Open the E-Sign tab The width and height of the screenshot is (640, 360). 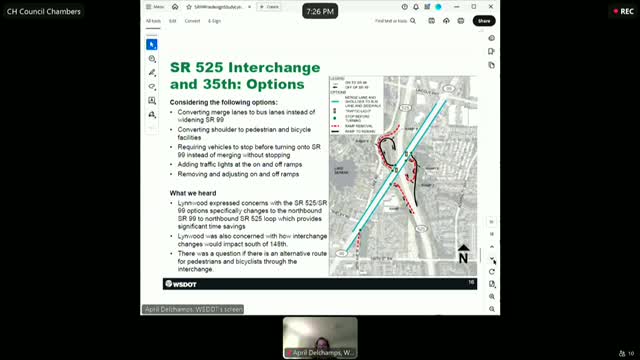pos(214,21)
